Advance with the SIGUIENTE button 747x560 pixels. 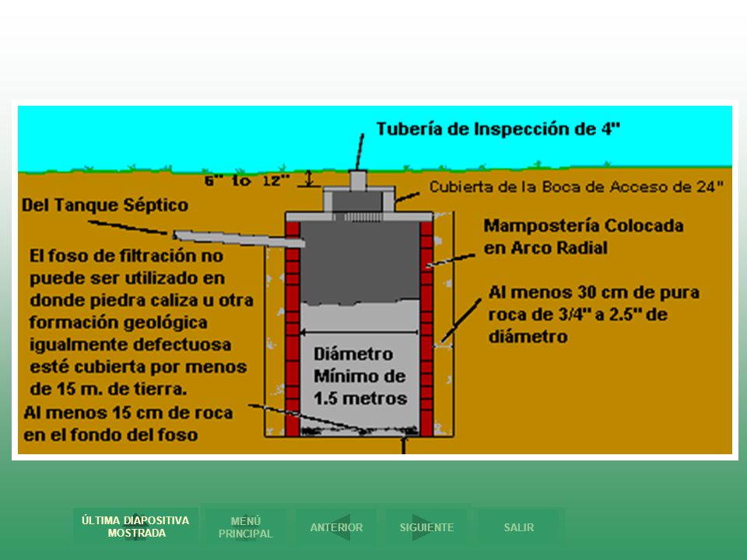(x=426, y=527)
